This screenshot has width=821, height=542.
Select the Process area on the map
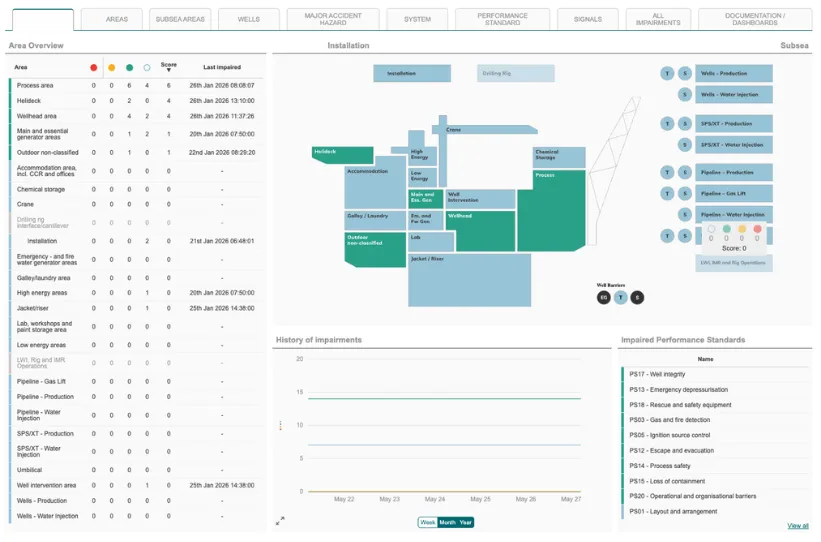coord(551,211)
